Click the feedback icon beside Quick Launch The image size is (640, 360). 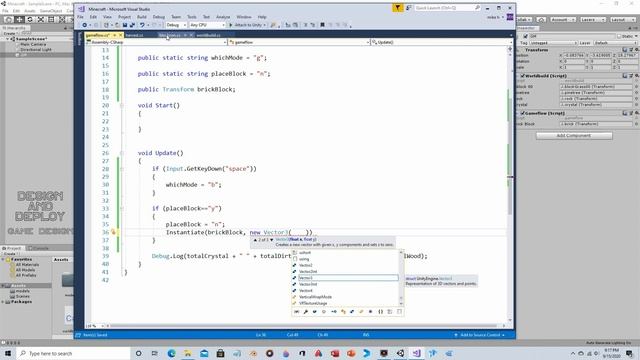pos(409,8)
